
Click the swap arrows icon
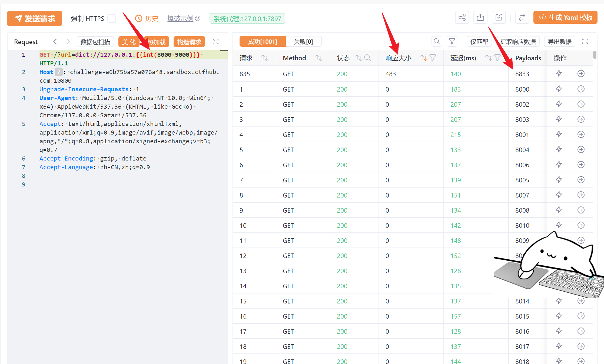pos(522,18)
